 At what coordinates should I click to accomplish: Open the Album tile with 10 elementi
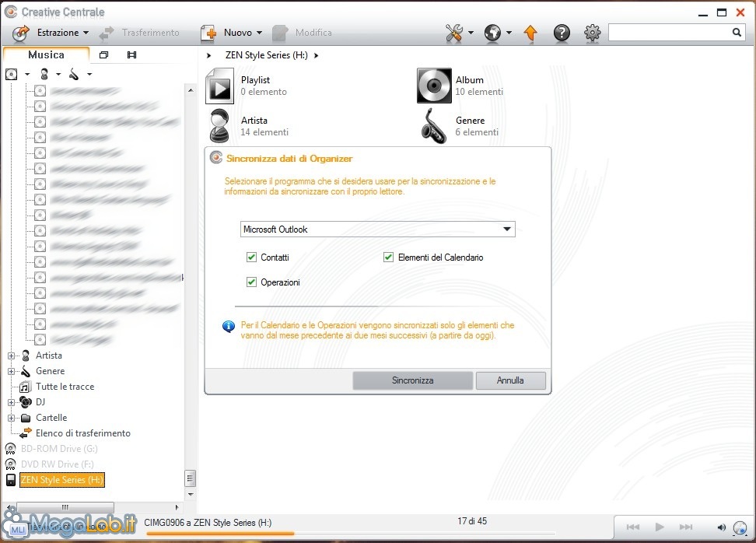460,86
